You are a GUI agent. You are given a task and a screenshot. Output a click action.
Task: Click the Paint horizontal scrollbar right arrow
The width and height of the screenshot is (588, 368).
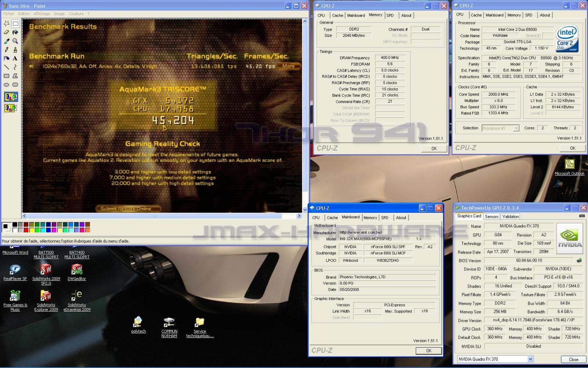(298, 216)
